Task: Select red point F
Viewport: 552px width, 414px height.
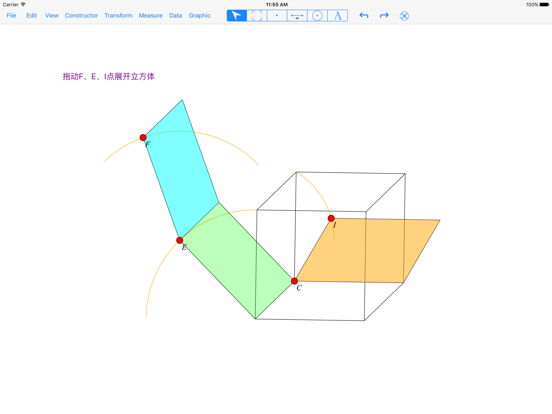Action: tap(143, 137)
